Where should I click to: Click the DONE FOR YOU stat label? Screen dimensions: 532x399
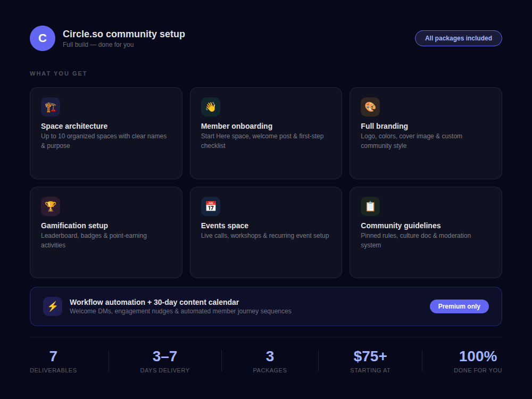click(x=478, y=370)
